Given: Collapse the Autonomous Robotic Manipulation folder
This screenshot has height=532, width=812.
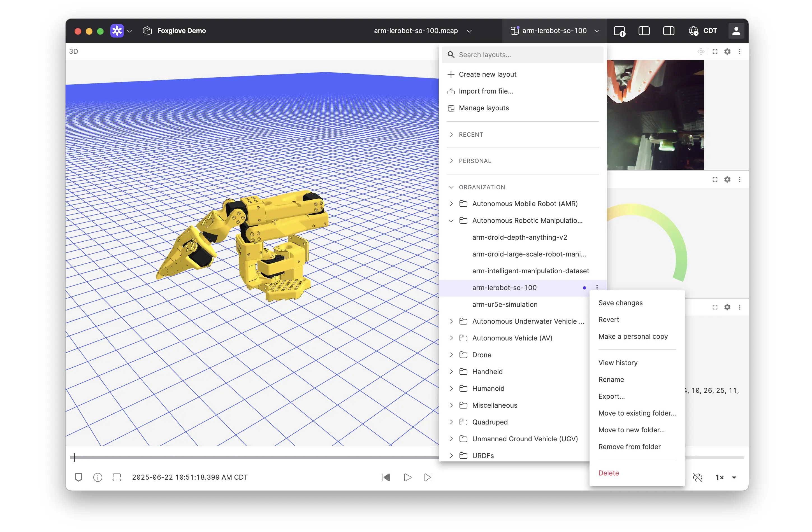Looking at the screenshot, I should (x=451, y=221).
